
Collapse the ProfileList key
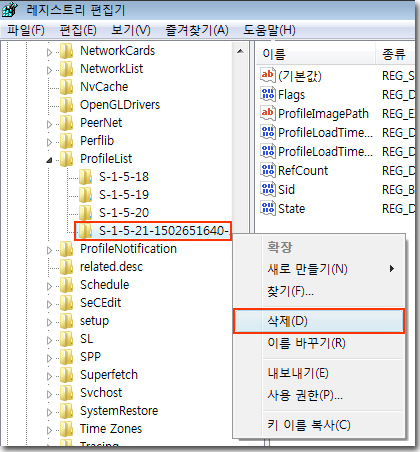(x=49, y=160)
